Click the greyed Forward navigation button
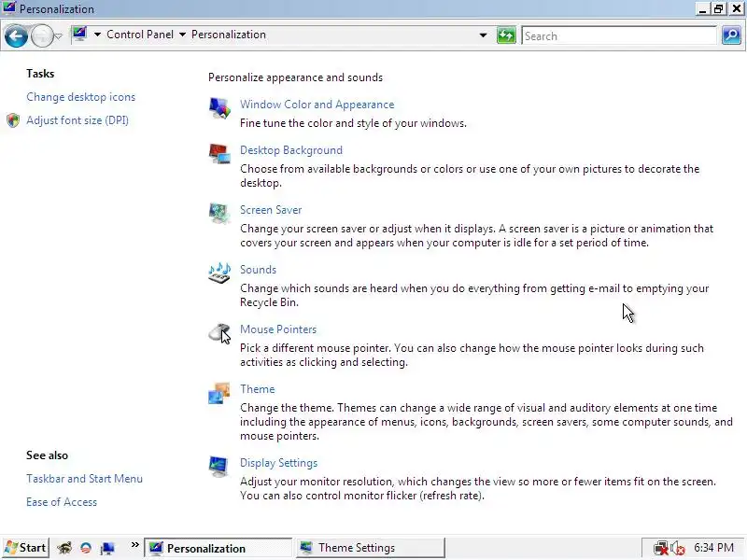This screenshot has width=747, height=560. click(42, 36)
